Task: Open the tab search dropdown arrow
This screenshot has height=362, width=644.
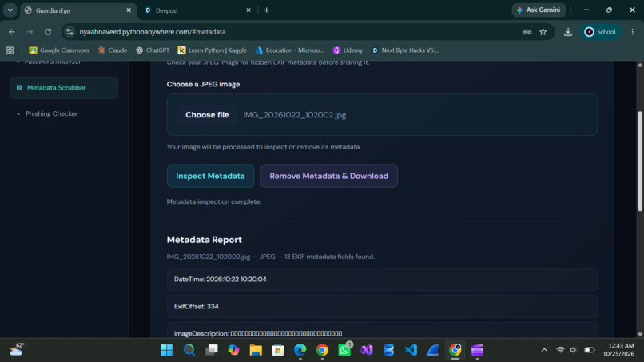Action: 10,10
